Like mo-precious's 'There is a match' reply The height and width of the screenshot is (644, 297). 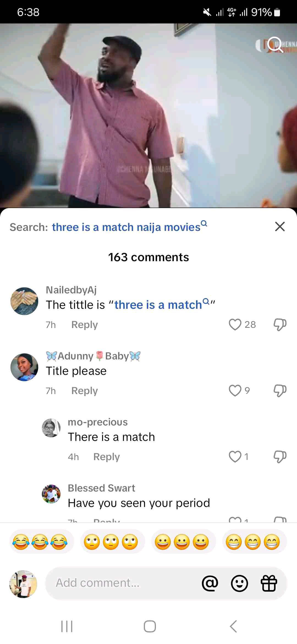coord(235,457)
